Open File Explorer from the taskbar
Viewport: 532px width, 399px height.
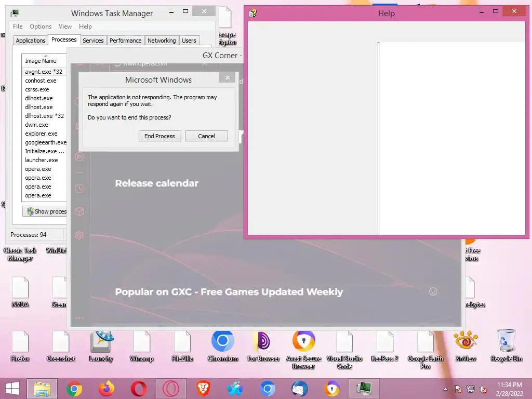(42, 389)
